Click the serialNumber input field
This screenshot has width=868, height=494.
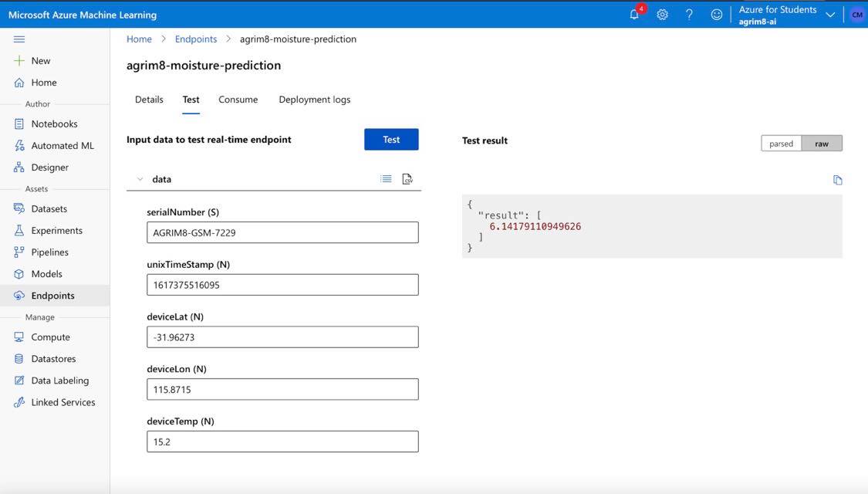tap(282, 232)
